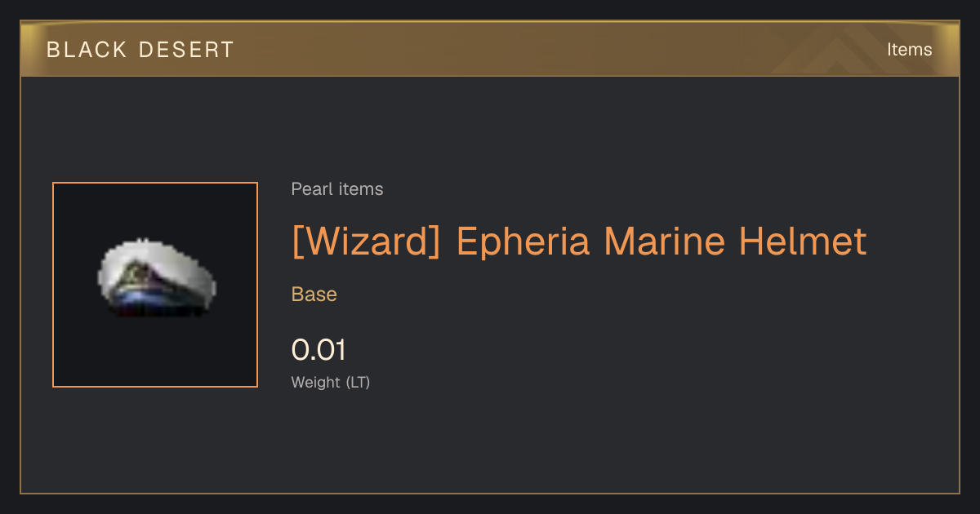980x514 pixels.
Task: Click the white marine cap item icon
Action: coord(155,278)
